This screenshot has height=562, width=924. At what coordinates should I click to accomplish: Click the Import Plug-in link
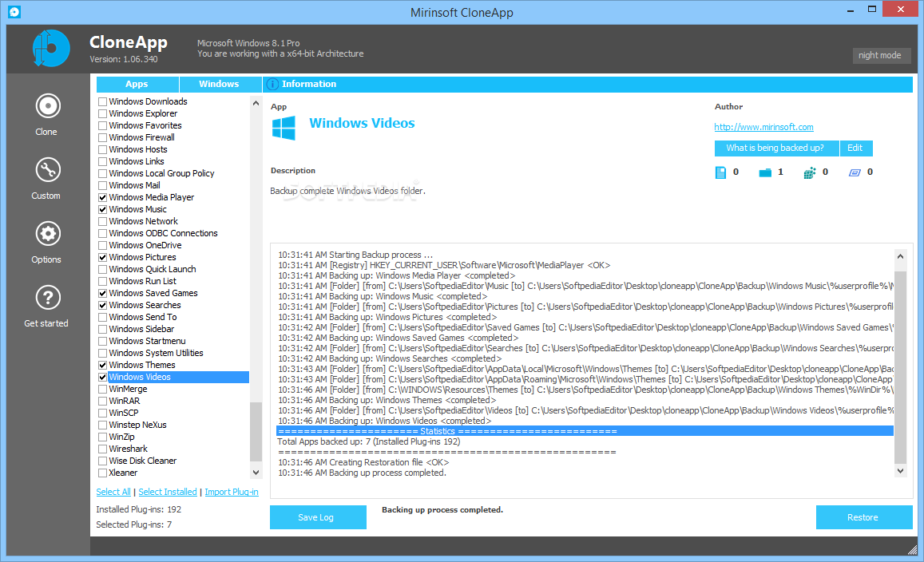(232, 492)
